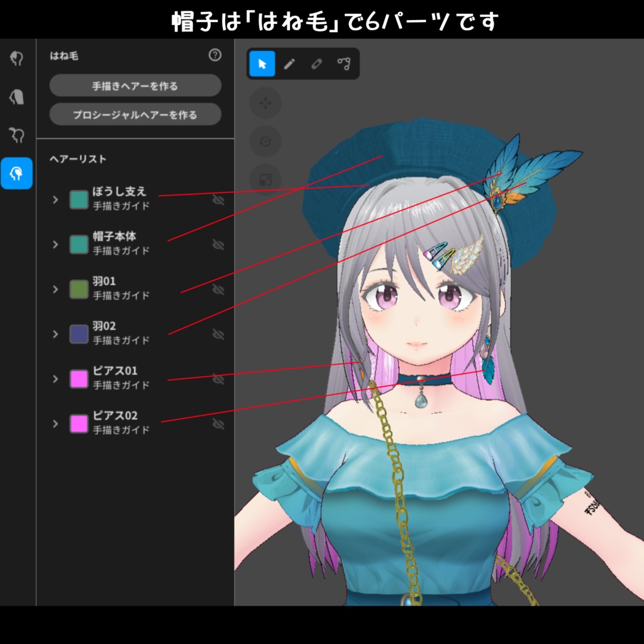Screen dimensions: 644x644
Task: Click the scale gizmo button in the viewport
Action: click(x=265, y=180)
